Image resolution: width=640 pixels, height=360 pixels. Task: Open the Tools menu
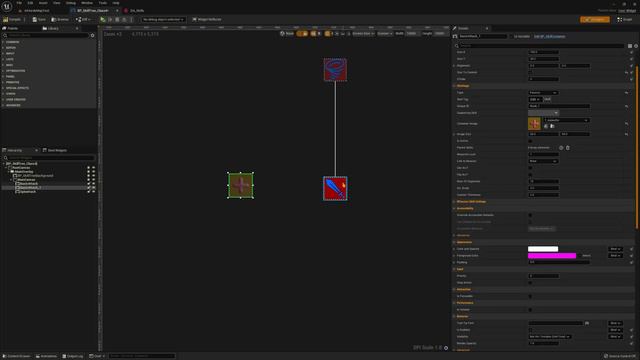(102, 3)
